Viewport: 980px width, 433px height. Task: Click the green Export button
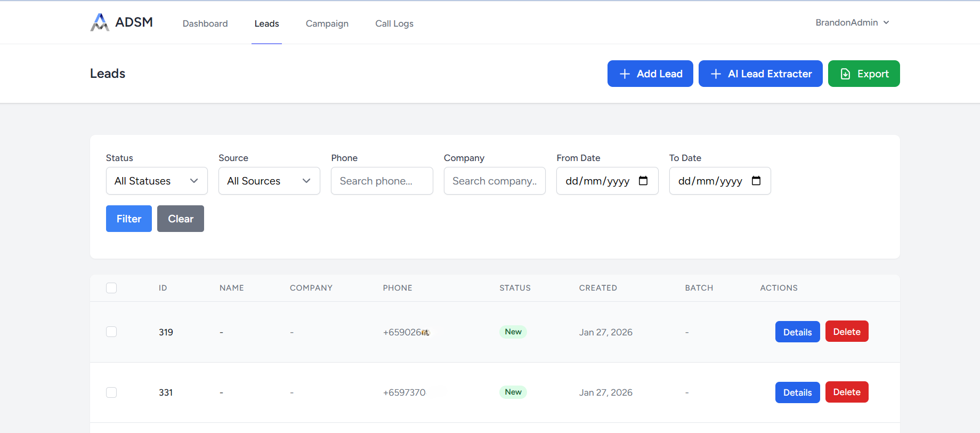coord(864,74)
